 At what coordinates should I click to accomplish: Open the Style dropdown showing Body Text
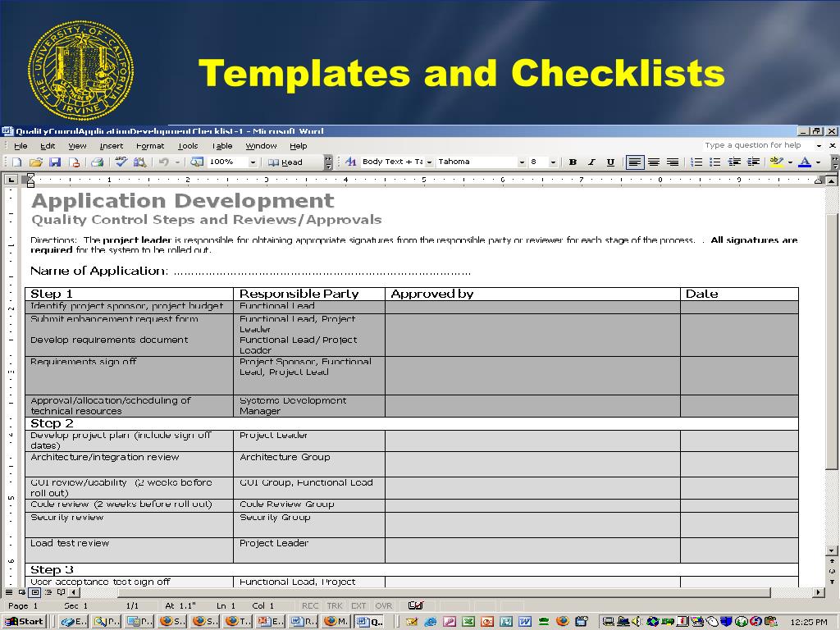pyautogui.click(x=429, y=162)
